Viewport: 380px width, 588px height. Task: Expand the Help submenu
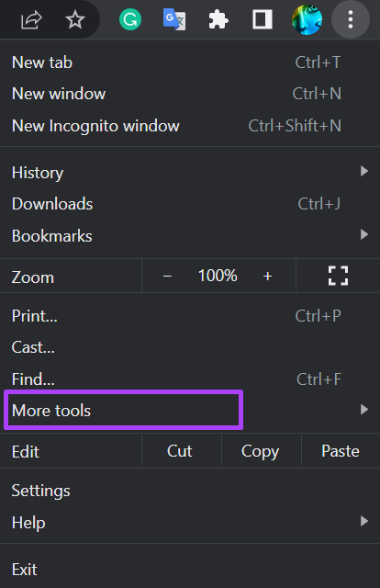[x=190, y=523]
